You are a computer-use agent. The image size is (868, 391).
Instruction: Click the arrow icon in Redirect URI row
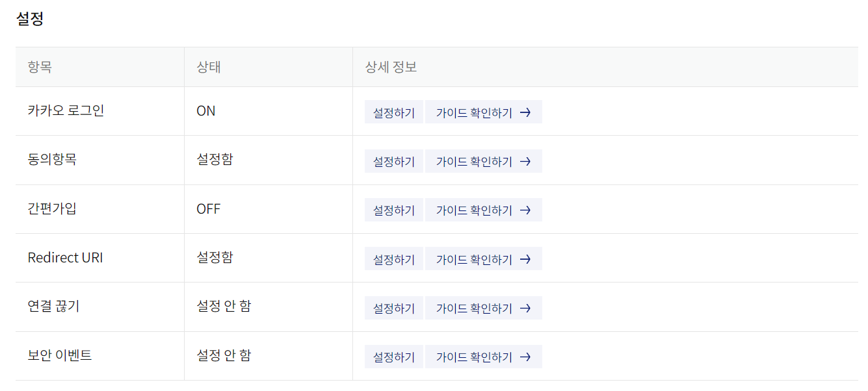point(526,259)
